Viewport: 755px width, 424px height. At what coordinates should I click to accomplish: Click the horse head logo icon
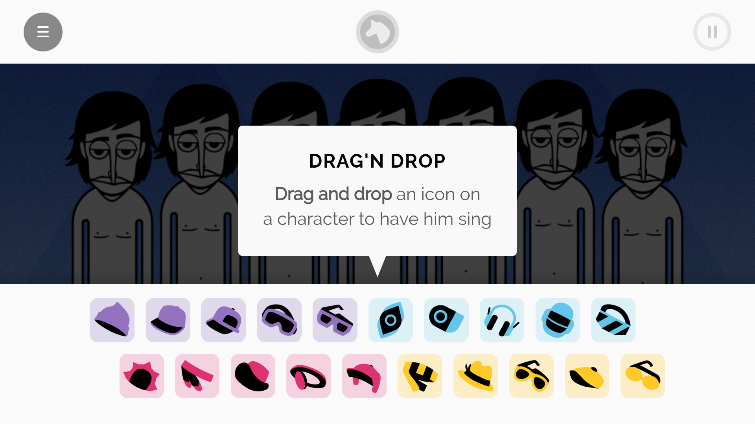pyautogui.click(x=378, y=32)
